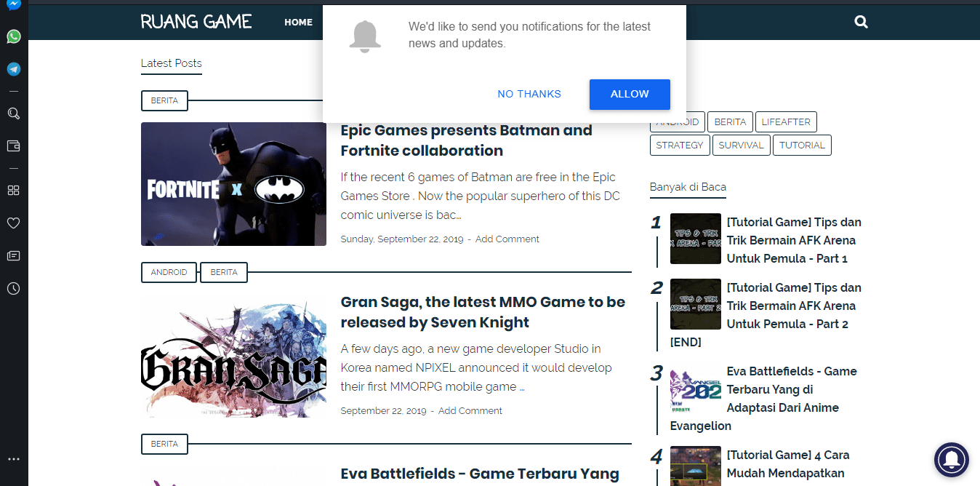980x486 pixels.
Task: Click the September 22, 2019 date on Gran Saga
Action: click(383, 410)
